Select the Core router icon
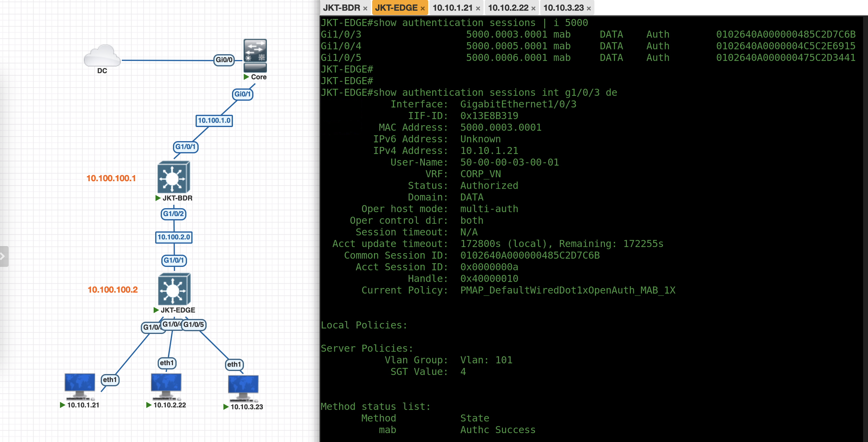This screenshot has width=868, height=442. point(255,55)
